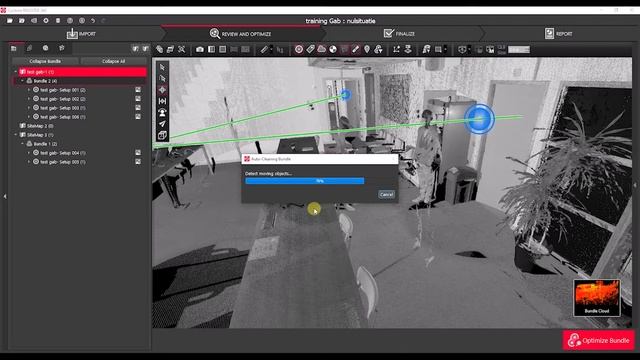Open the Report step
The image size is (640, 360).
click(558, 33)
